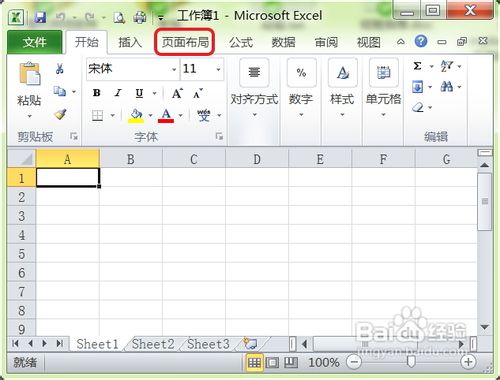
Task: Click the Cut scissors icon
Action: click(x=60, y=69)
